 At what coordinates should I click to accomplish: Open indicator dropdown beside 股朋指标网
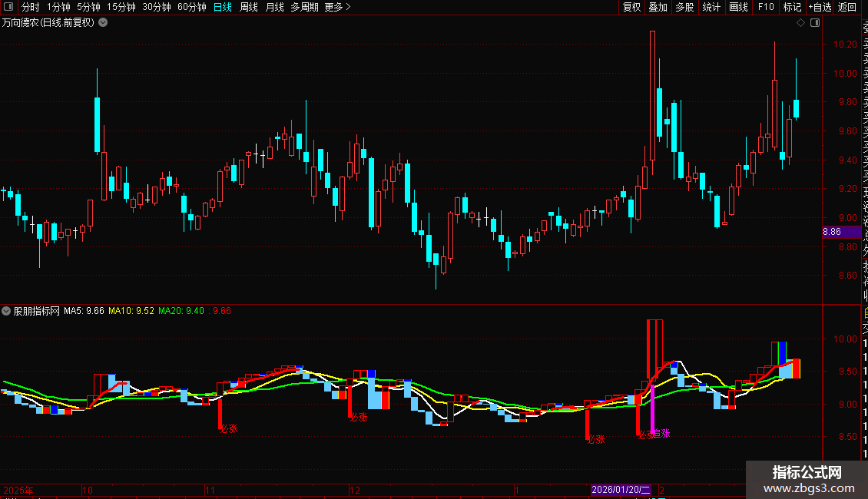(6, 311)
